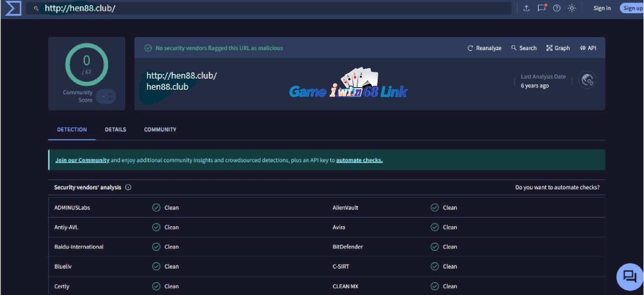
Task: Click the Antiy-AVL vendor name
Action: 66,227
